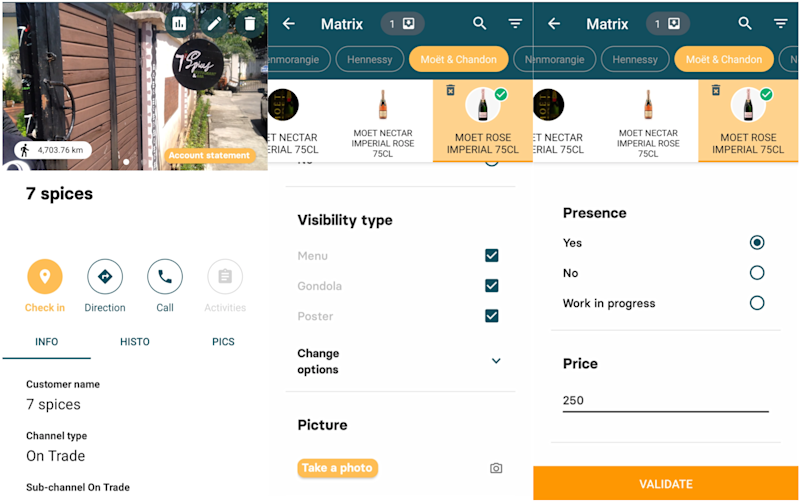Image resolution: width=800 pixels, height=502 pixels.
Task: Tap the Customer name value 7 spices
Action: pos(53,405)
